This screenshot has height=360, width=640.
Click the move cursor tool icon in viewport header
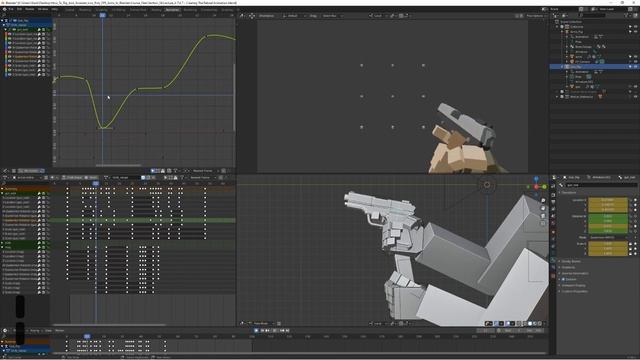click(x=252, y=16)
